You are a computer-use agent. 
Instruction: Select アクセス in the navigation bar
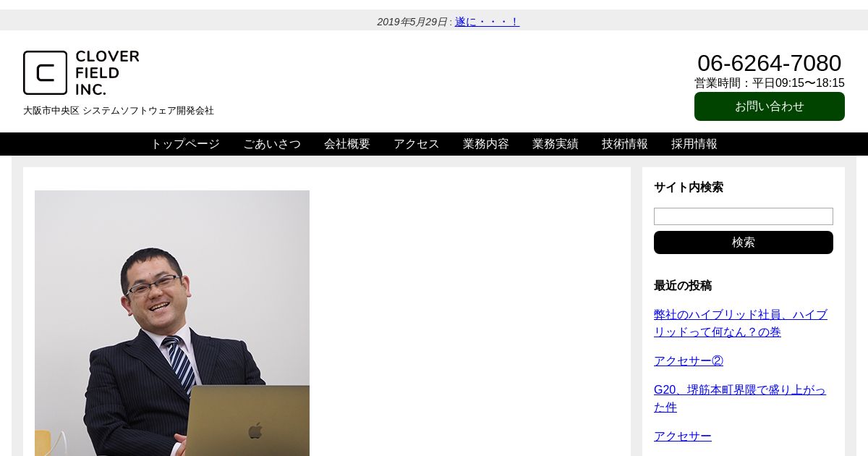pyautogui.click(x=417, y=144)
